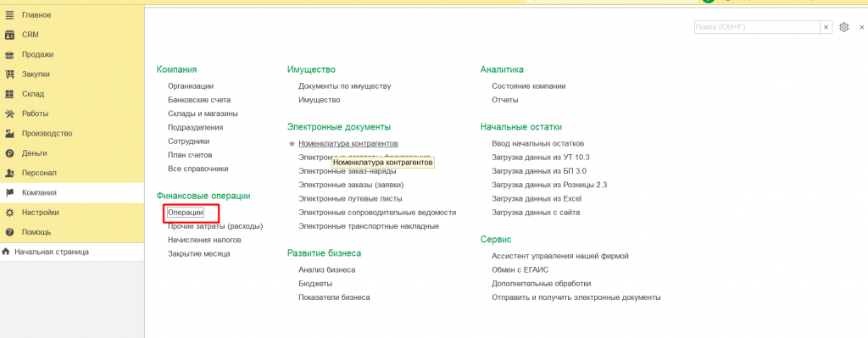Open the Закупки section

coord(36,75)
